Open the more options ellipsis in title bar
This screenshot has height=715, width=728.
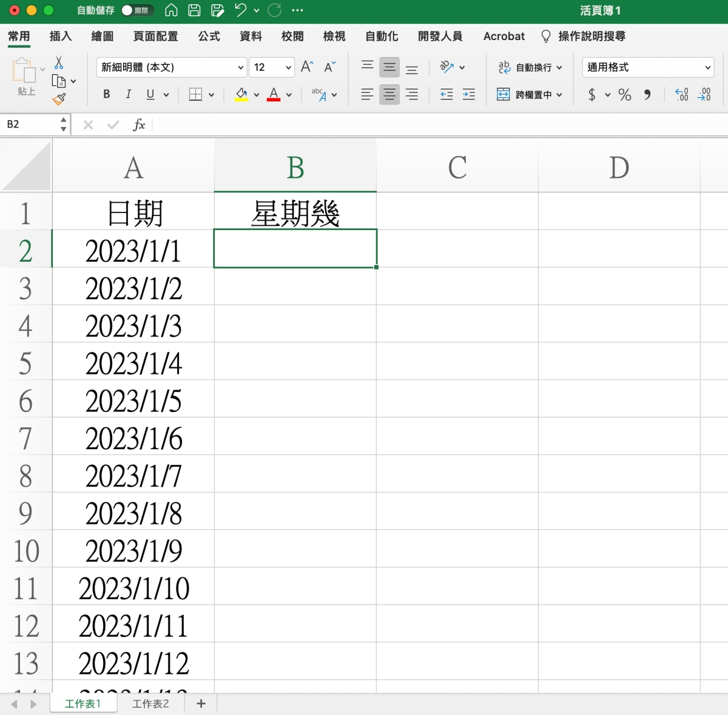[297, 10]
